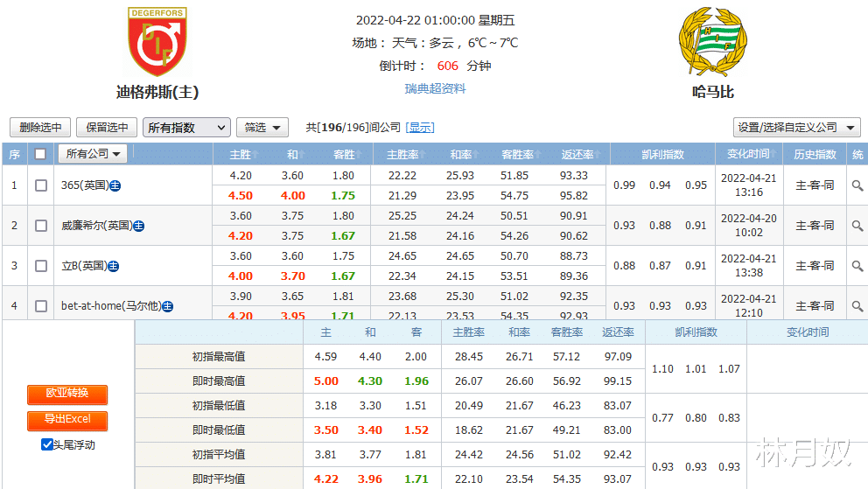Click change time 2022-04-20 10:02
The width and height of the screenshot is (868, 489).
749,226
